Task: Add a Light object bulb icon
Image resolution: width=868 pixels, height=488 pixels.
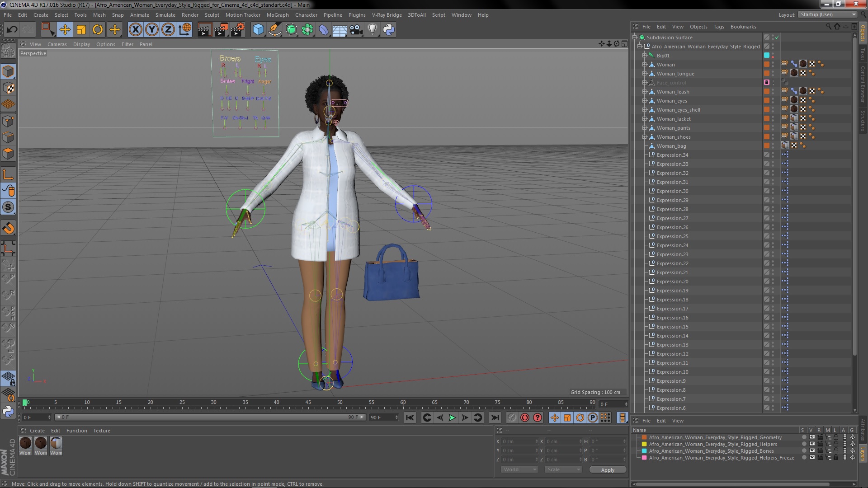Action: pyautogui.click(x=373, y=30)
